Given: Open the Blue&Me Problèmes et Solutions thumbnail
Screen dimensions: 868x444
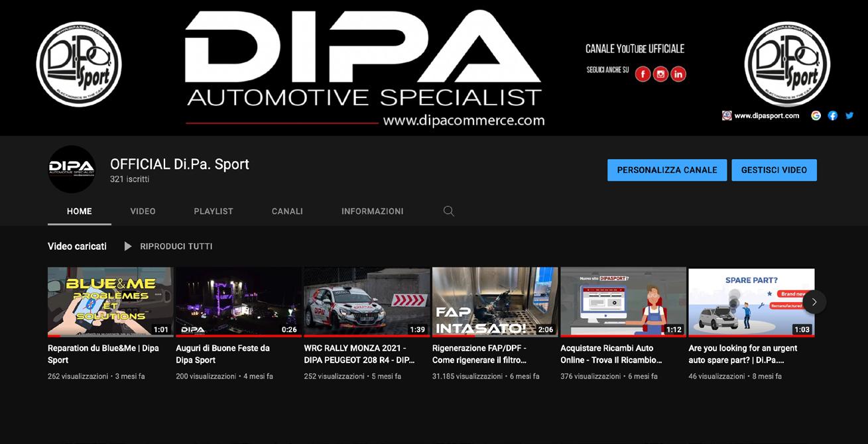Looking at the screenshot, I should (x=110, y=302).
